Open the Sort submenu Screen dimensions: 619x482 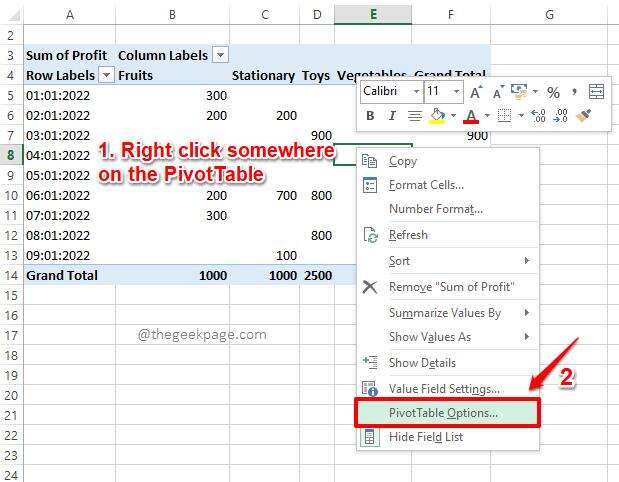pyautogui.click(x=399, y=261)
